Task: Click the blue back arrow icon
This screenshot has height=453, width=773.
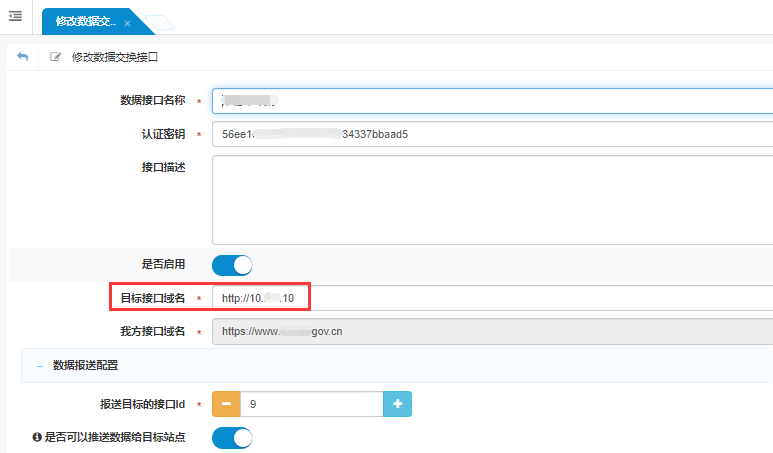Action: (22, 57)
